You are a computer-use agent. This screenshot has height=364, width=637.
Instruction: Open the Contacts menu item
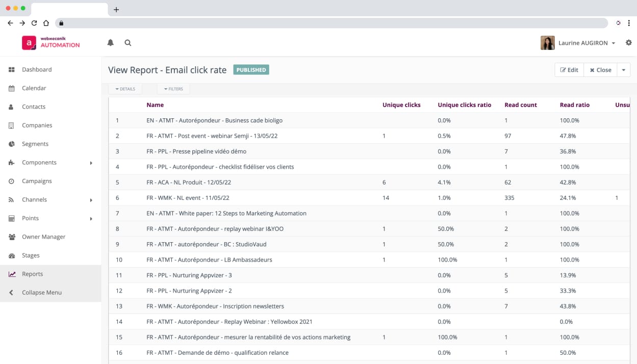pyautogui.click(x=34, y=107)
